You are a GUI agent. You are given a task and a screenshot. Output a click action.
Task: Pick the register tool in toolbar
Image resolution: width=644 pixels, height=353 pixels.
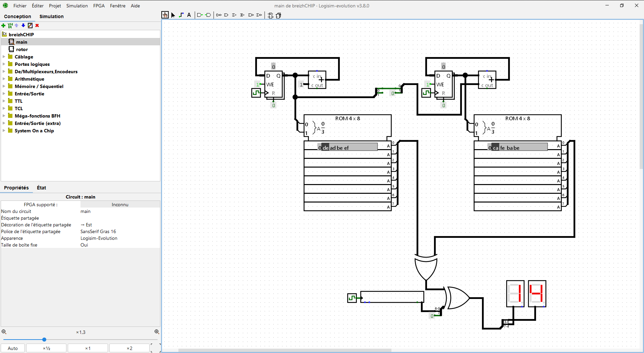tap(278, 15)
